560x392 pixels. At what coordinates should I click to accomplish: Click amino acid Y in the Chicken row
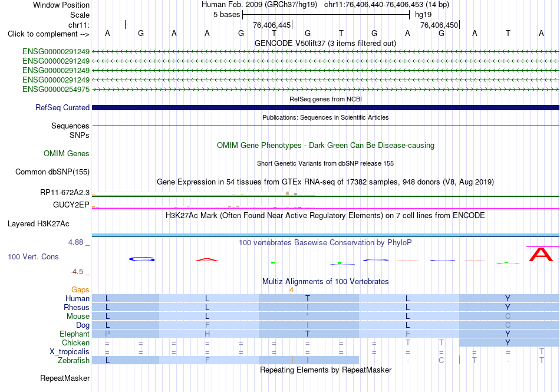point(508,342)
